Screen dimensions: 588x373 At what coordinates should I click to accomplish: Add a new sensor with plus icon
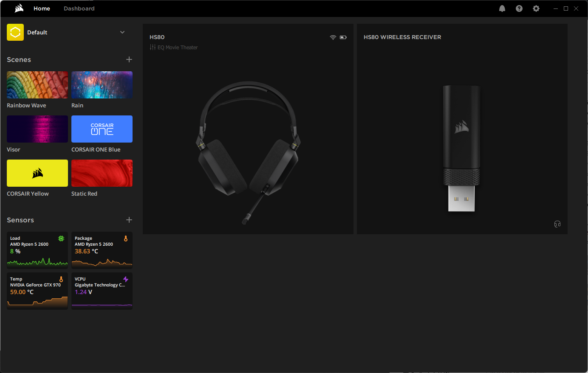coord(129,220)
